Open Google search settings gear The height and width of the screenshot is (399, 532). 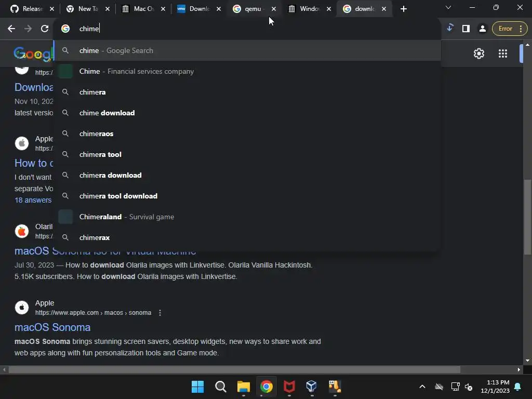[x=478, y=54]
